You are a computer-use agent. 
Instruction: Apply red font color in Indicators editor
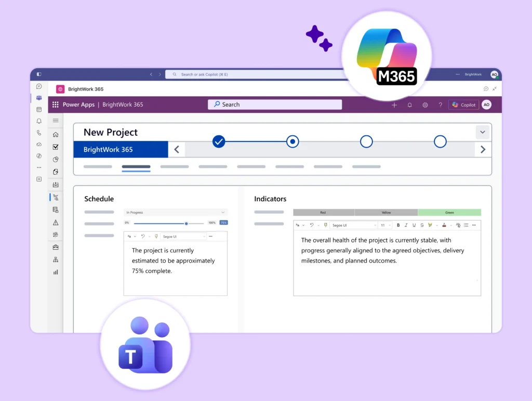click(x=444, y=225)
